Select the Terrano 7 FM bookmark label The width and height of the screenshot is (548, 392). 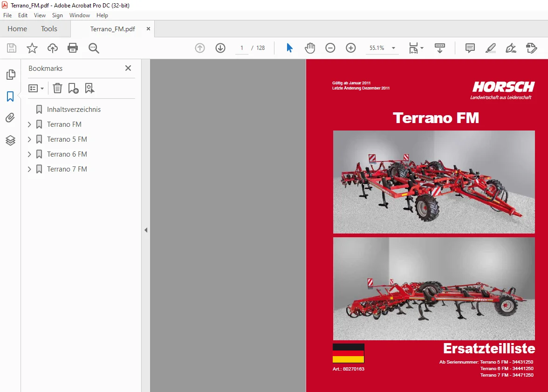pyautogui.click(x=67, y=169)
